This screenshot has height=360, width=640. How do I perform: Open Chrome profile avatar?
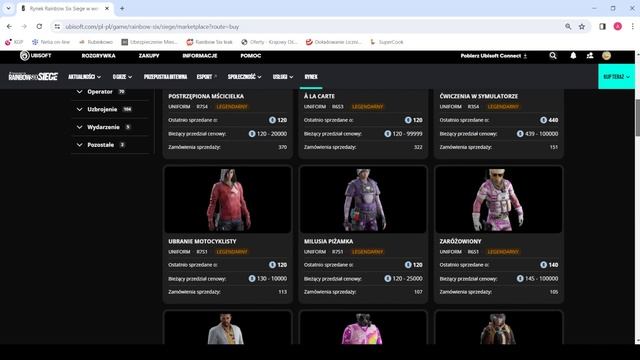point(618,27)
